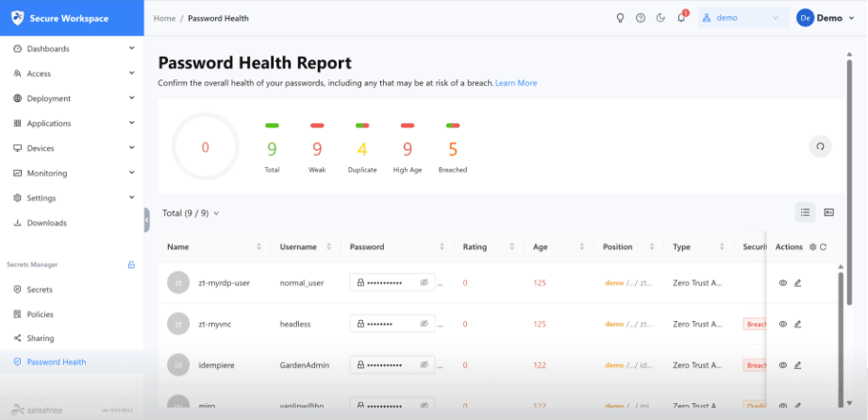Image resolution: width=868 pixels, height=420 pixels.
Task: Expand the Monitoring menu
Action: [x=72, y=174]
